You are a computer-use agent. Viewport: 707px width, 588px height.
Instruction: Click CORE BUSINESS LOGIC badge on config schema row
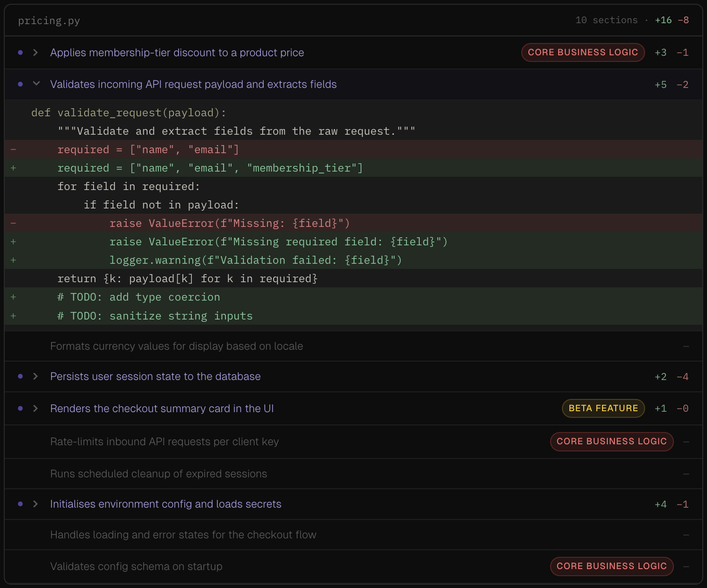coord(612,566)
